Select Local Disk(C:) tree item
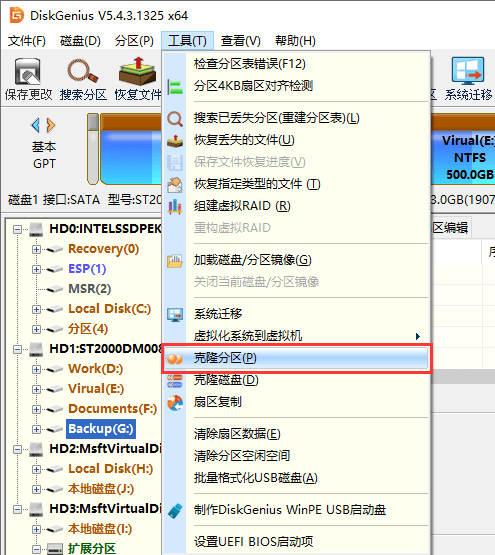 (x=109, y=309)
